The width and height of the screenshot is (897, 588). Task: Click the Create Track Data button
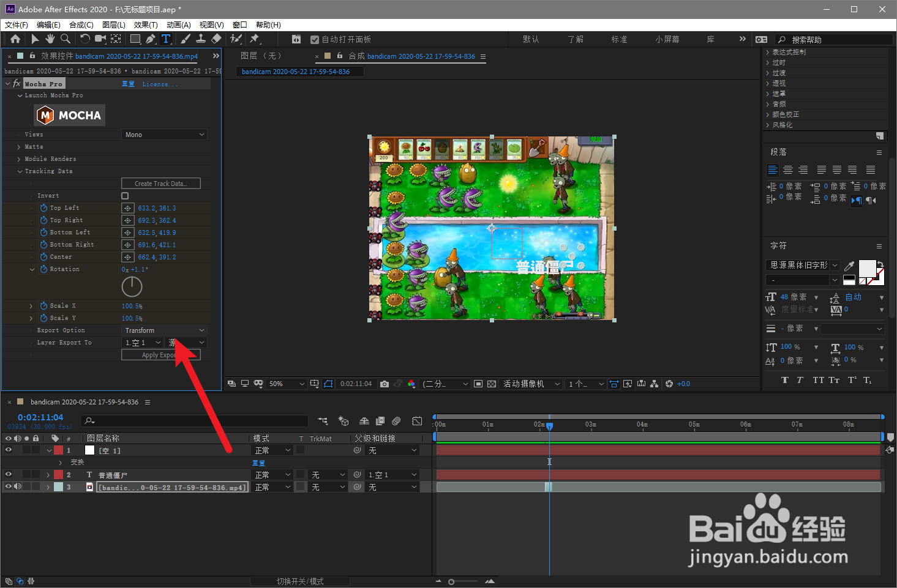161,184
